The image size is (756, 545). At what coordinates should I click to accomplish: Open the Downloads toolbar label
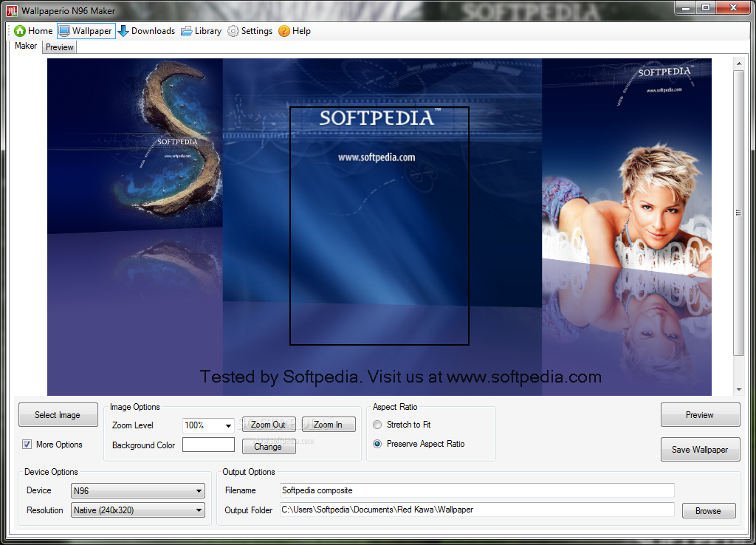tap(153, 31)
